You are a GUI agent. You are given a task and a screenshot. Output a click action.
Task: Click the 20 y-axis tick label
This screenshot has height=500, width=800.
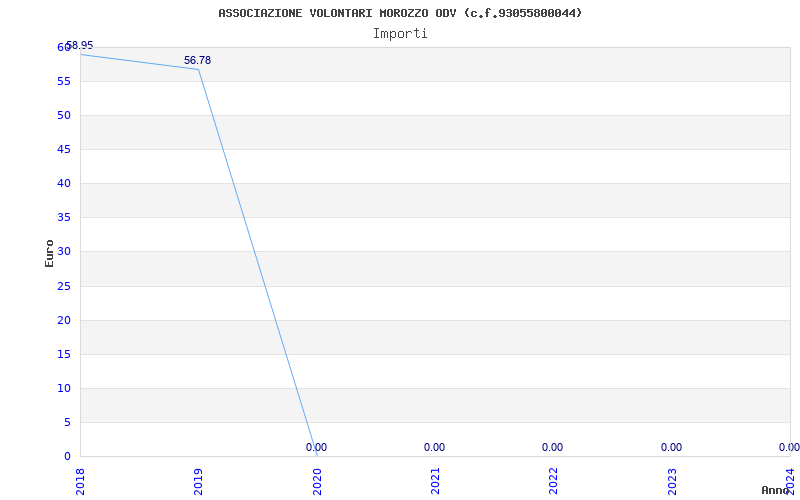pyautogui.click(x=64, y=320)
